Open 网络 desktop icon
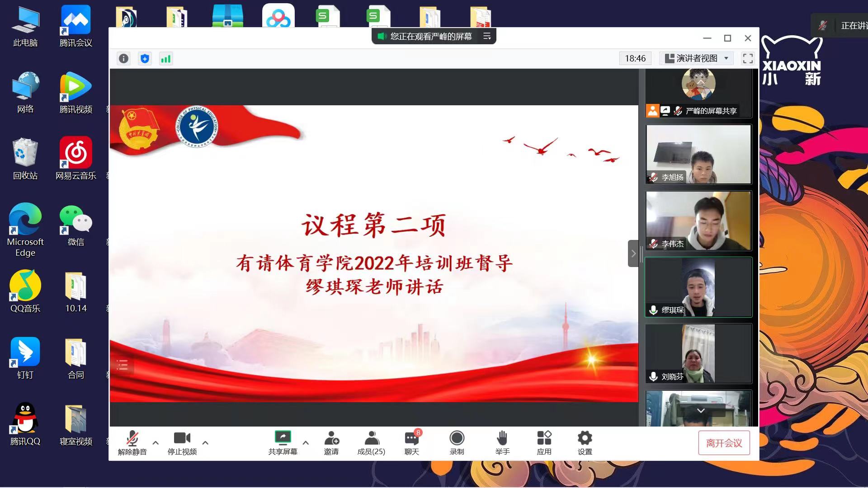868x488 pixels. pyautogui.click(x=25, y=93)
